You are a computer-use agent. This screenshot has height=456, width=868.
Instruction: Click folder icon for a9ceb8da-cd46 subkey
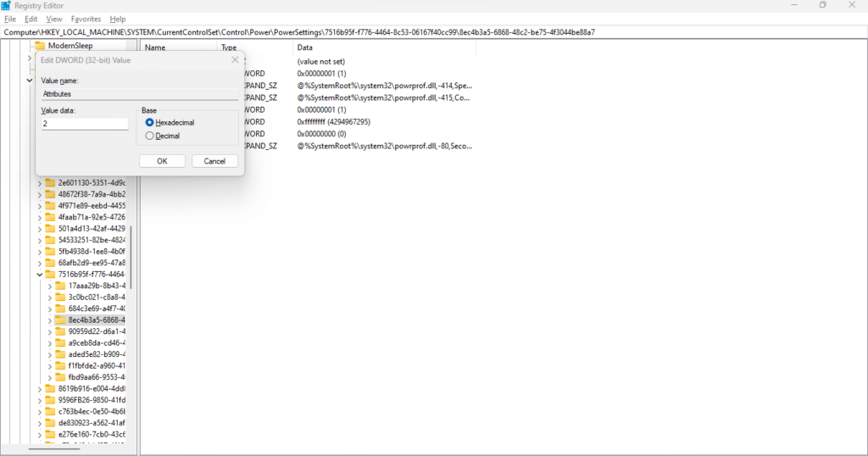pyautogui.click(x=60, y=342)
